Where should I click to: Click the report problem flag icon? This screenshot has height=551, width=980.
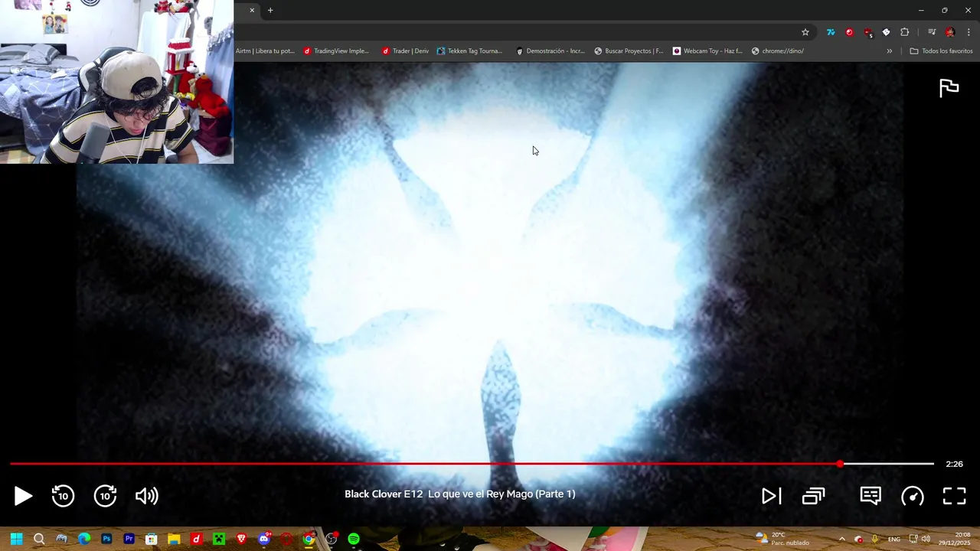coord(949,88)
